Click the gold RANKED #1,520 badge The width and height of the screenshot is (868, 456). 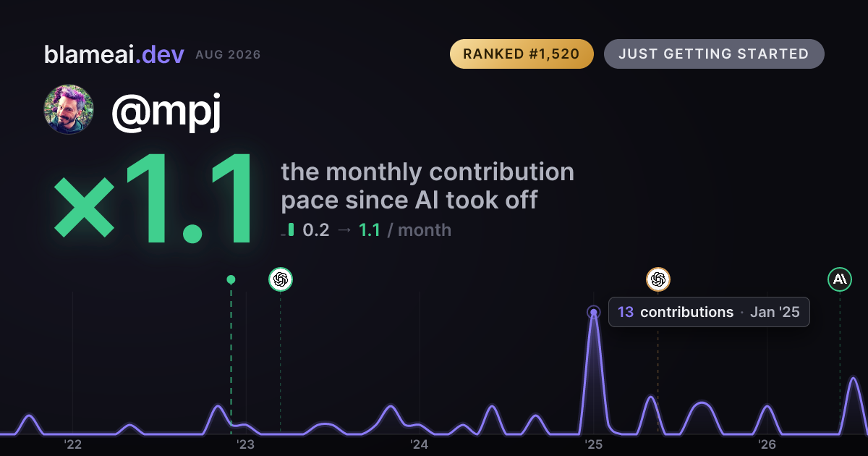point(522,54)
